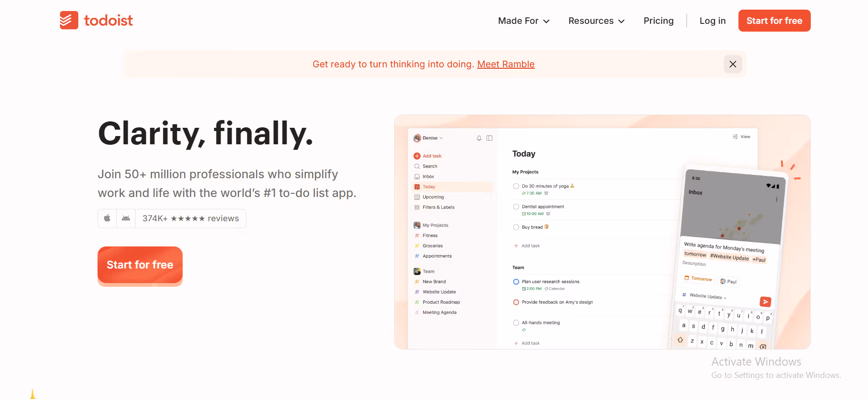Click the Inbox title on phone
Screen dimensions: 868x399
click(695, 192)
